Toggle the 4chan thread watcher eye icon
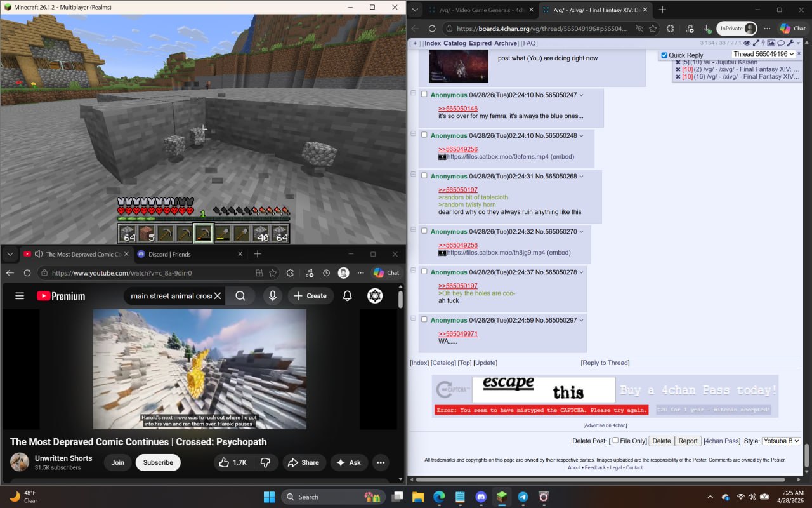812x508 pixels. click(747, 43)
